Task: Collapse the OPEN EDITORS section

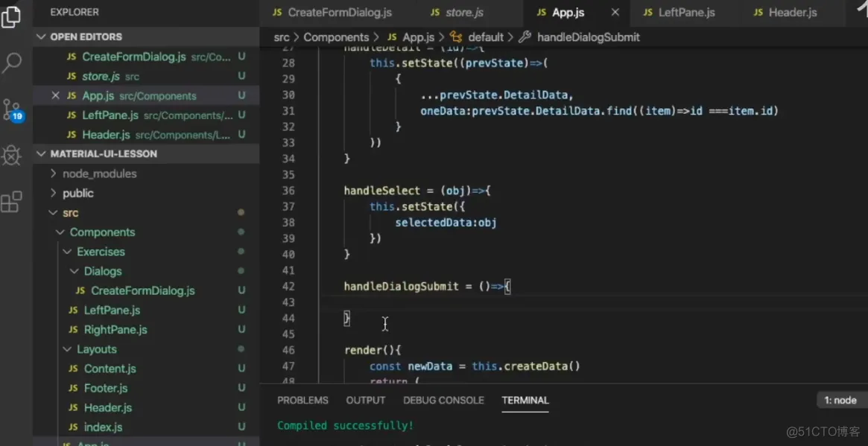Action: point(42,36)
